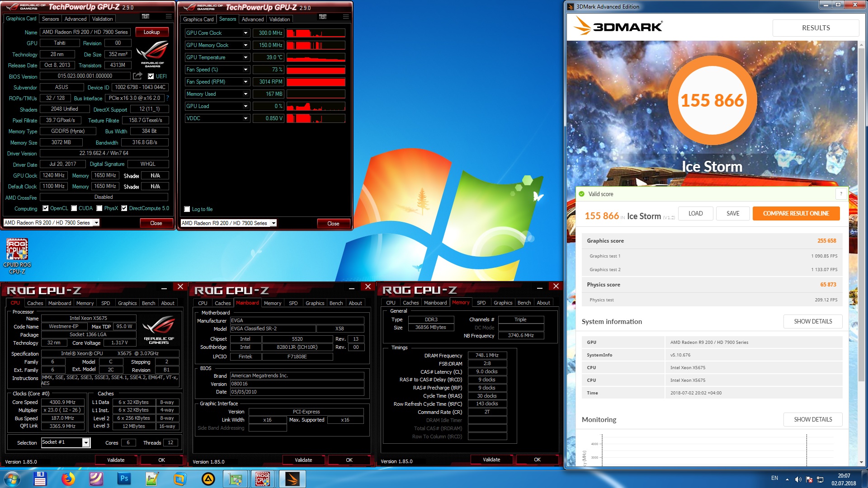The height and width of the screenshot is (488, 868).
Task: Click the Action Center flag tray icon
Action: coord(809,479)
